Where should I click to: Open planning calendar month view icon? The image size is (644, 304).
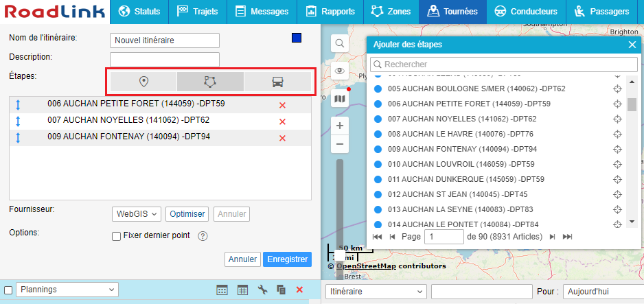(x=222, y=290)
